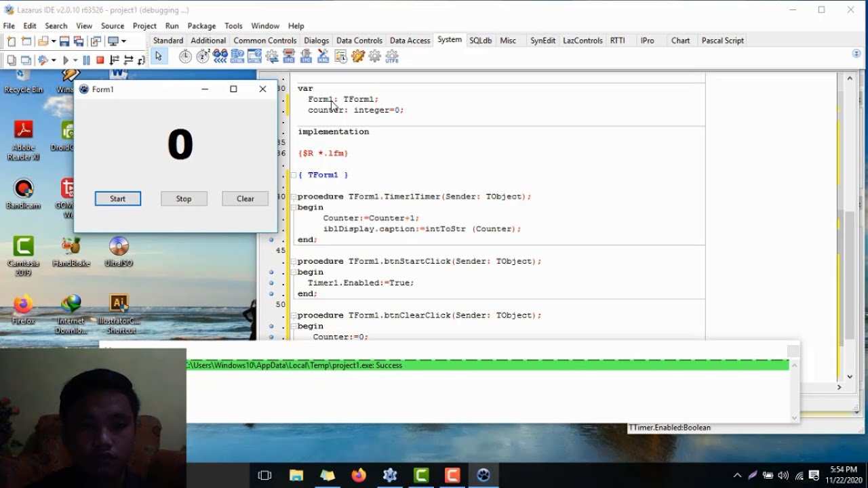Pick the first HTML help database component
The image size is (868, 488).
237,57
